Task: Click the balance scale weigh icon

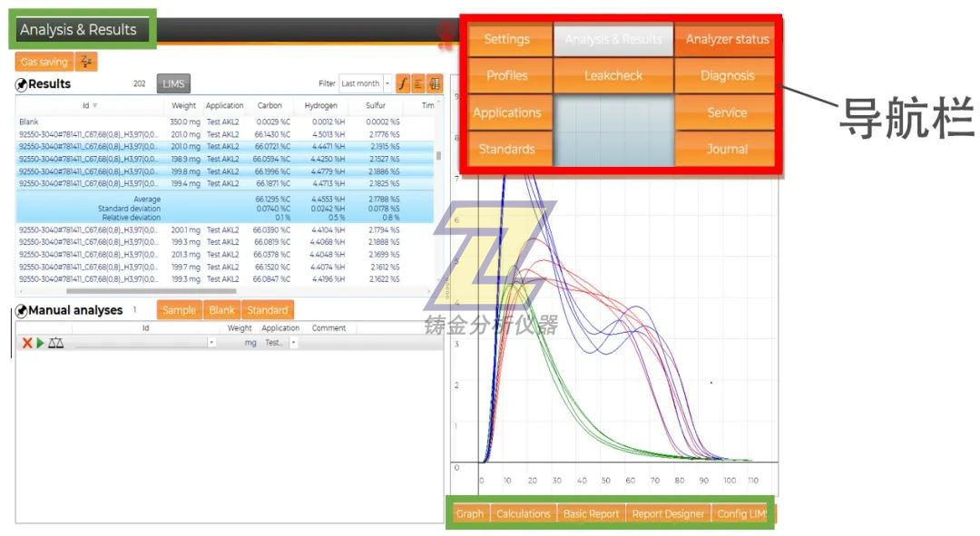Action: 56,343
